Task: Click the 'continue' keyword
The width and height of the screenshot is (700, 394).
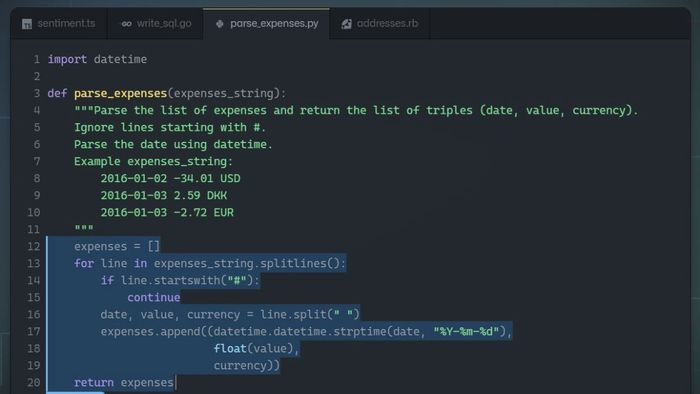Action: pos(154,298)
